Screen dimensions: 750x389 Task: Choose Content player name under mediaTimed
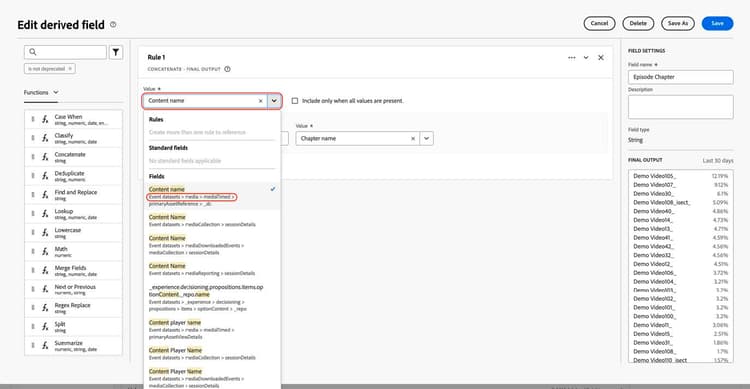click(212, 329)
